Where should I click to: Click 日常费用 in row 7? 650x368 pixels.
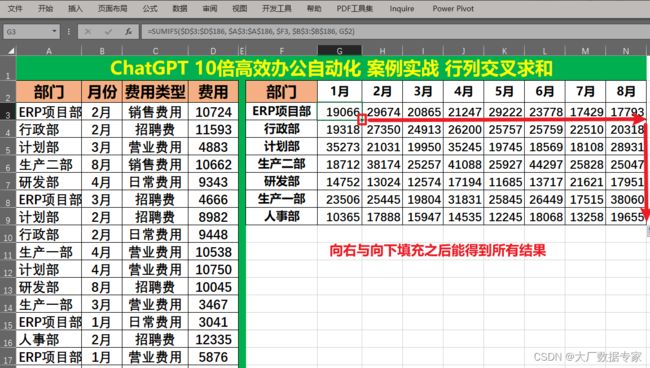pos(155,182)
